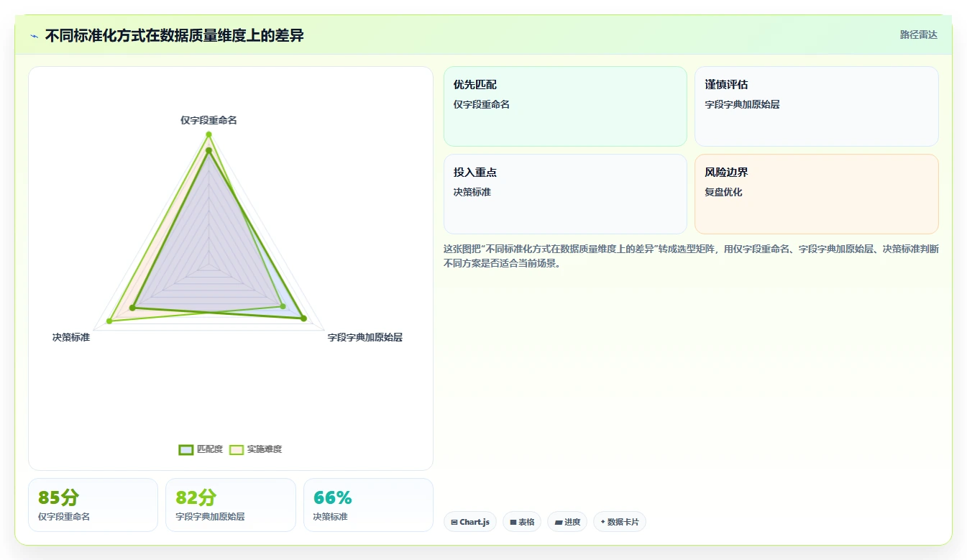The width and height of the screenshot is (967, 560).
Task: Select the 路径雷达 label in header
Action: 918,35
